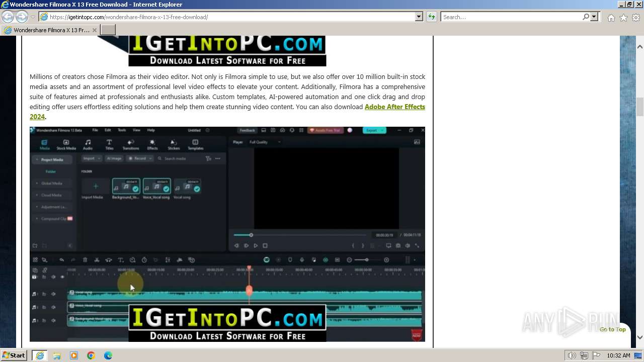Open the Windows Start menu

[14, 355]
